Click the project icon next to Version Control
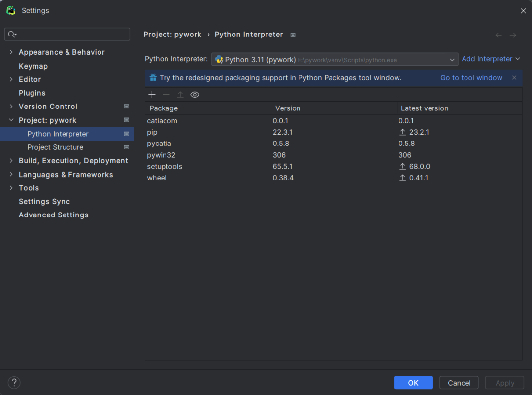Image resolution: width=532 pixels, height=395 pixels. 126,107
